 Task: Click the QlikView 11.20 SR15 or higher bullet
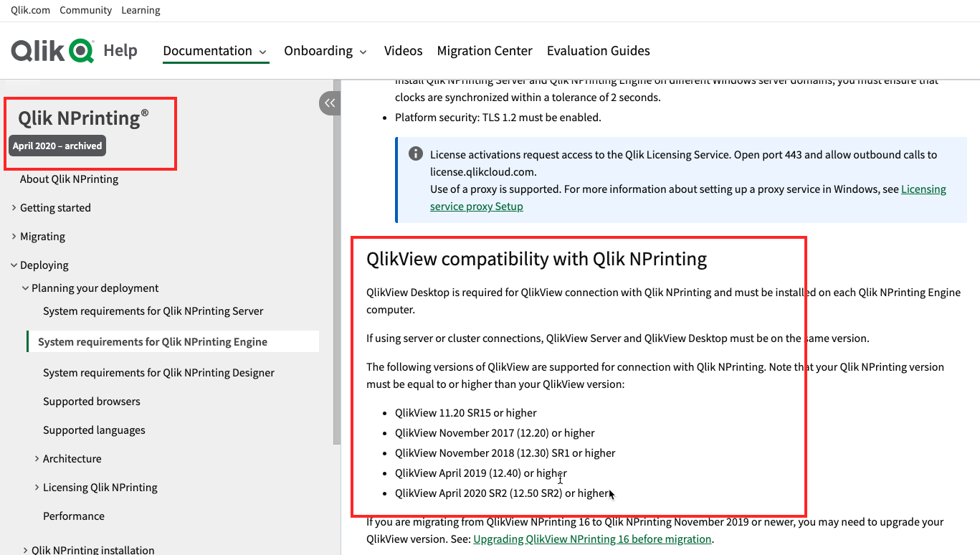tap(466, 413)
